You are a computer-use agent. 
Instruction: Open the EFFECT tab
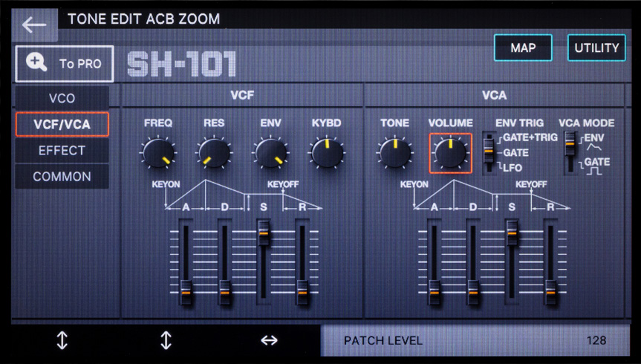pos(62,151)
